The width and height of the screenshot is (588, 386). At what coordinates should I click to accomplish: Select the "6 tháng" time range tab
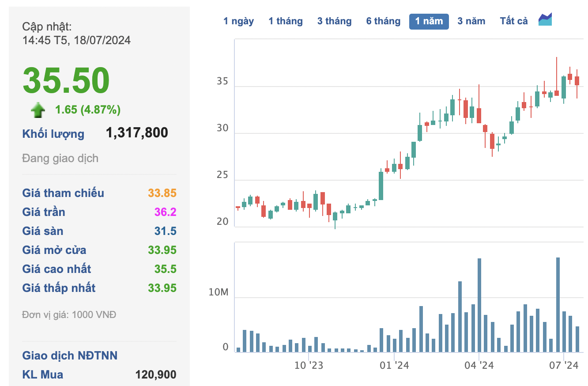point(383,21)
